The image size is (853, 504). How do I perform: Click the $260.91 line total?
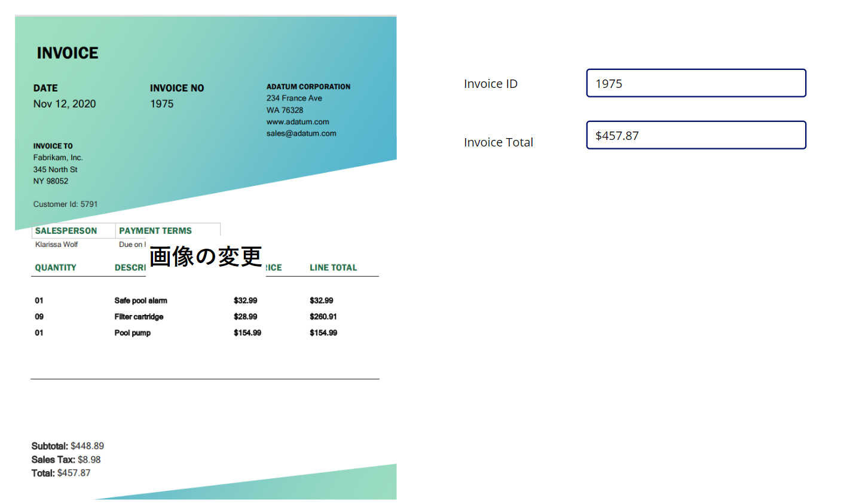coord(323,317)
